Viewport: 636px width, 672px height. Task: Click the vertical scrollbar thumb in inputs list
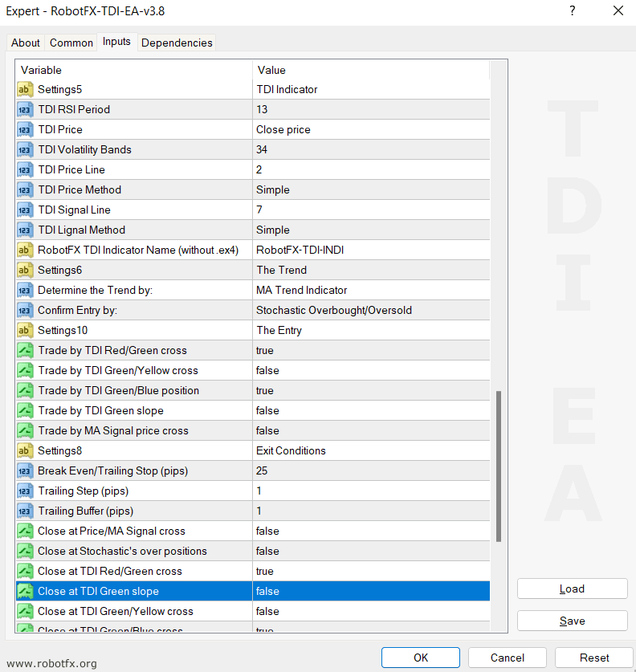pos(499,466)
